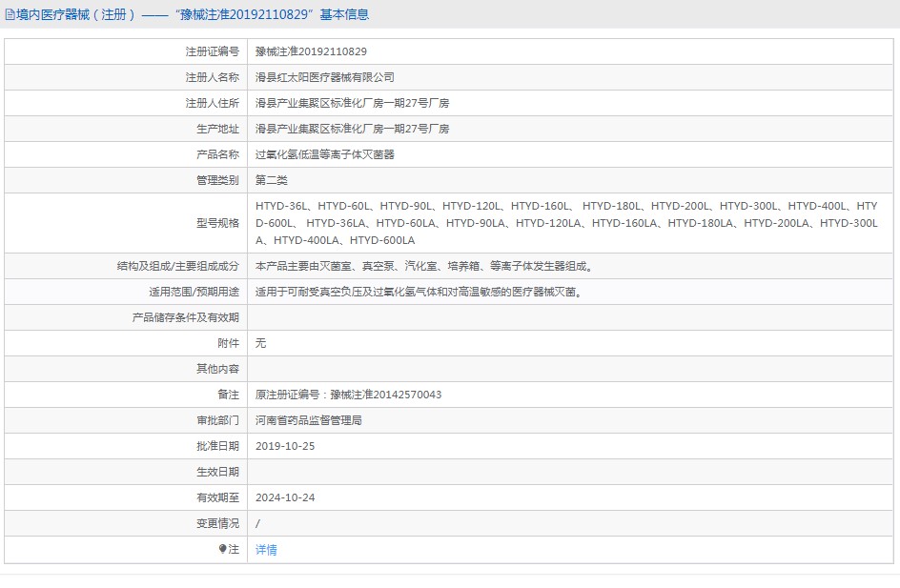
Task: Select the 其他内容 label
Action: [x=217, y=369]
